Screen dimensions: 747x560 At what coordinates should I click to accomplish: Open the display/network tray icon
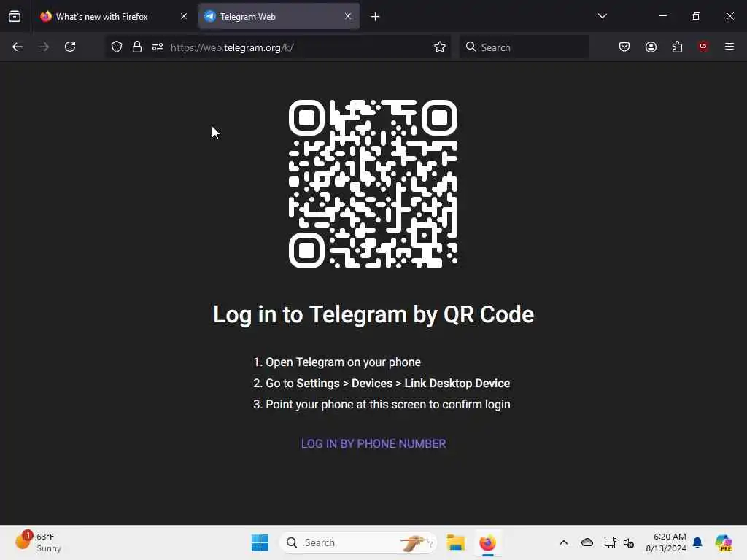click(x=610, y=542)
